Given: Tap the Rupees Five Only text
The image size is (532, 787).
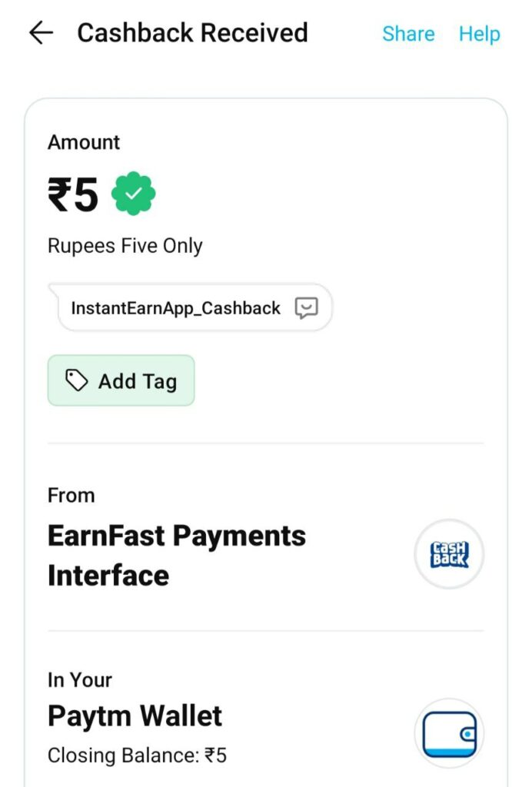Looking at the screenshot, I should coord(125,246).
